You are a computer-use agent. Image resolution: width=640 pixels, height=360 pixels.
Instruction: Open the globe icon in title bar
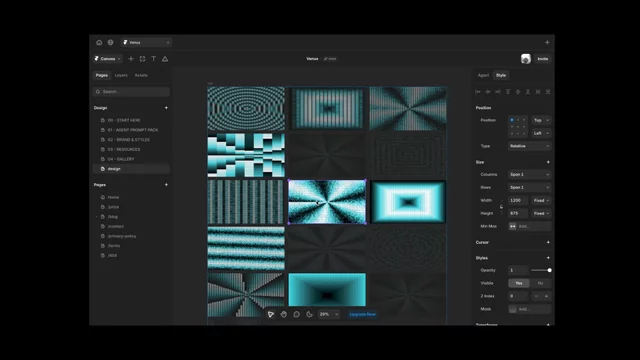pos(111,42)
